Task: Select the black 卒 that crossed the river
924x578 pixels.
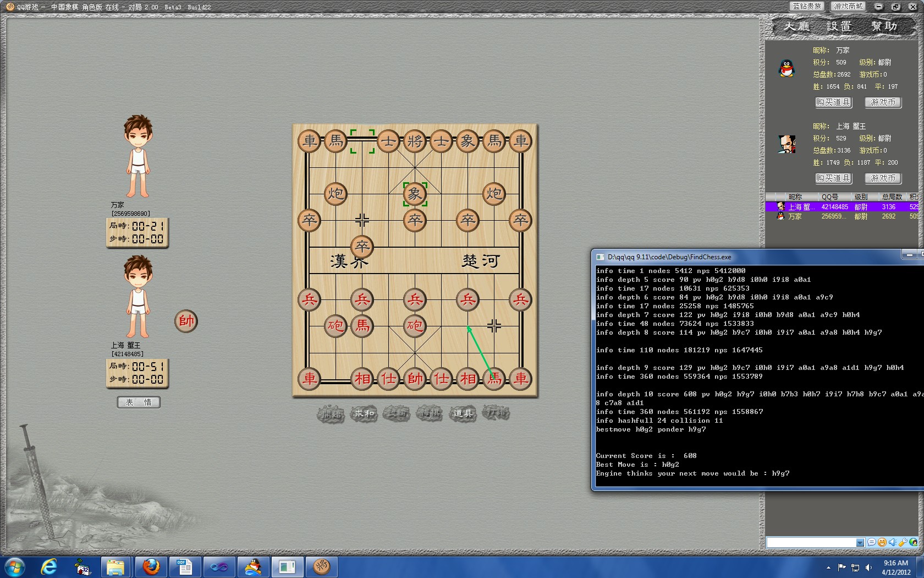Action: 362,247
